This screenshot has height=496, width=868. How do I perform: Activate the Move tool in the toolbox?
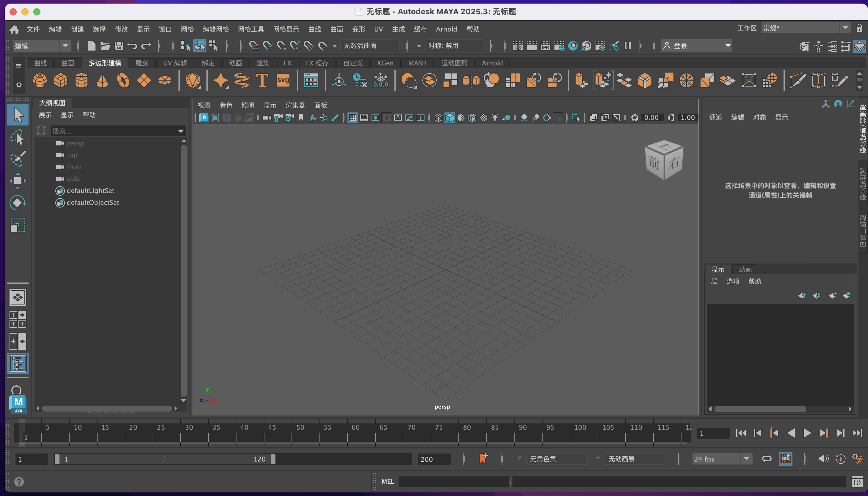[18, 181]
